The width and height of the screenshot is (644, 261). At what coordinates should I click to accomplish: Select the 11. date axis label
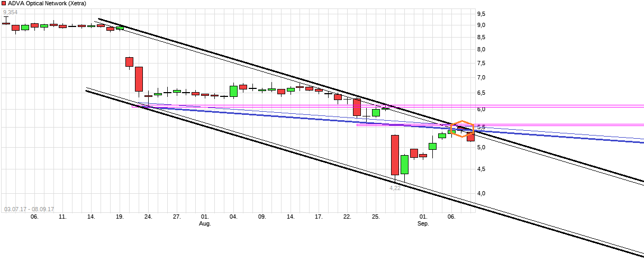click(x=62, y=217)
